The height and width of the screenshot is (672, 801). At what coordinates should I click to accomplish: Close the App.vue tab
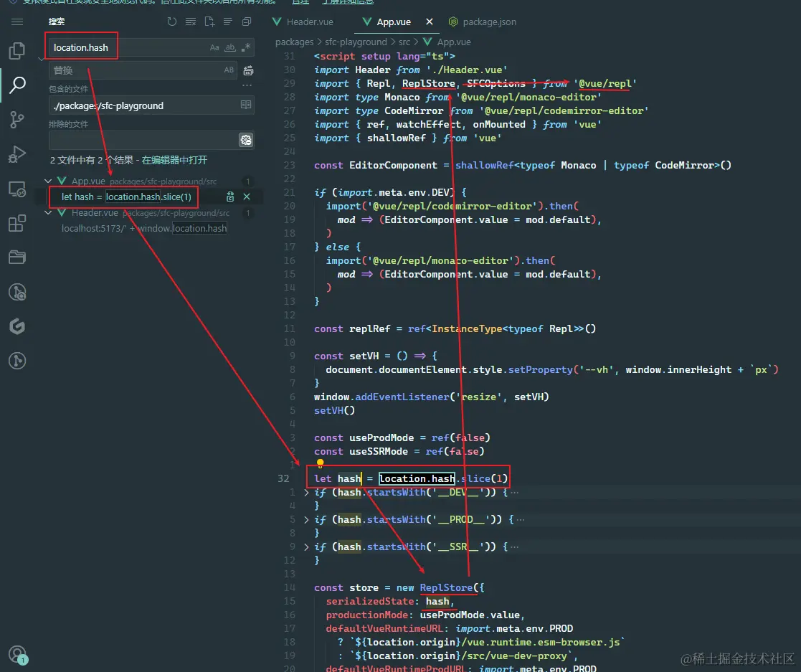tap(430, 22)
